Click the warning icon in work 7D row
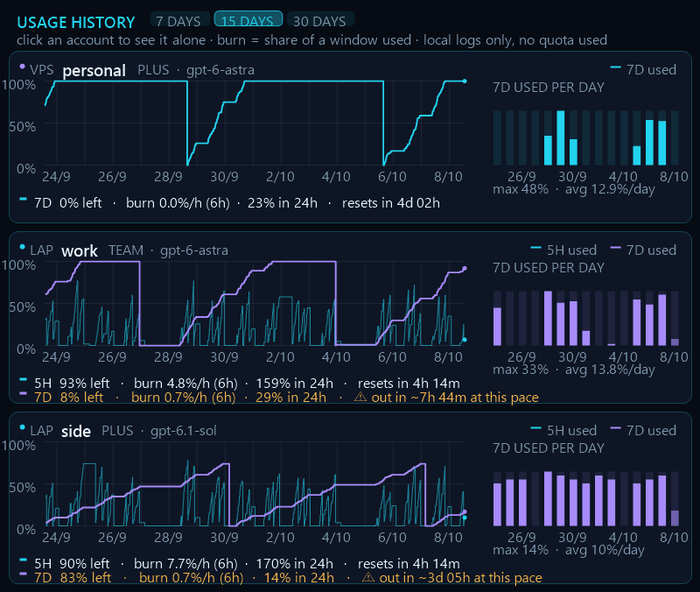The image size is (700, 592). [x=360, y=397]
